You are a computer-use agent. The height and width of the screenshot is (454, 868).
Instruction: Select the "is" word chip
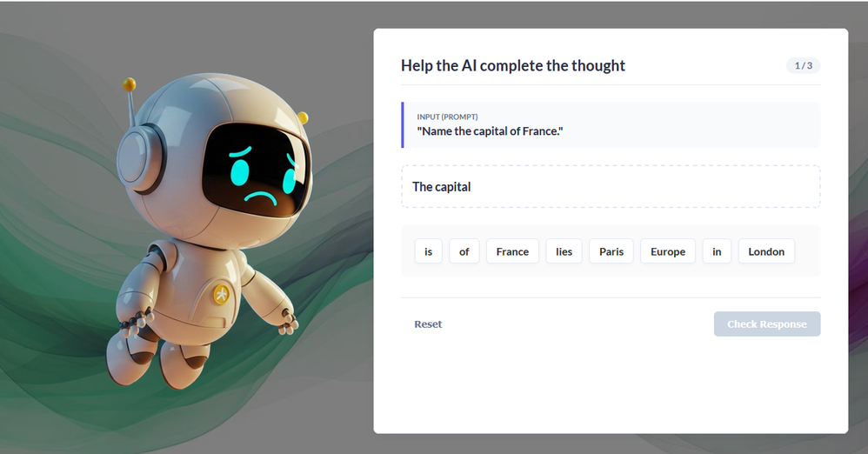(428, 251)
